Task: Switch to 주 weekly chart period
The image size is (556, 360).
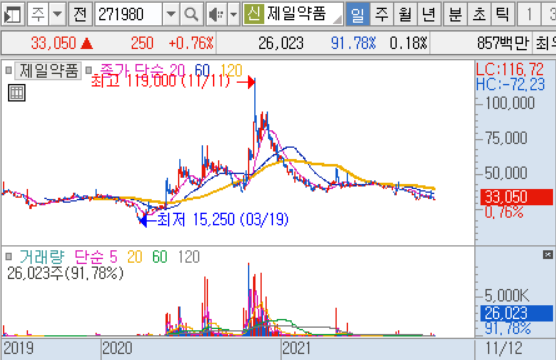Action: pyautogui.click(x=382, y=14)
